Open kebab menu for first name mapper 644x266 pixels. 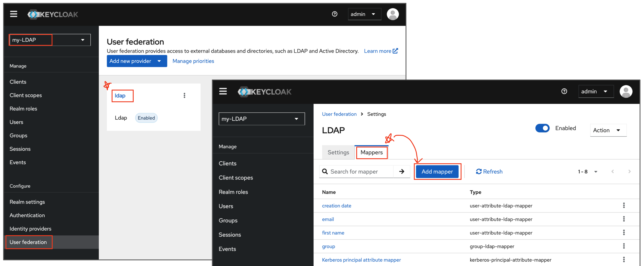(x=624, y=232)
